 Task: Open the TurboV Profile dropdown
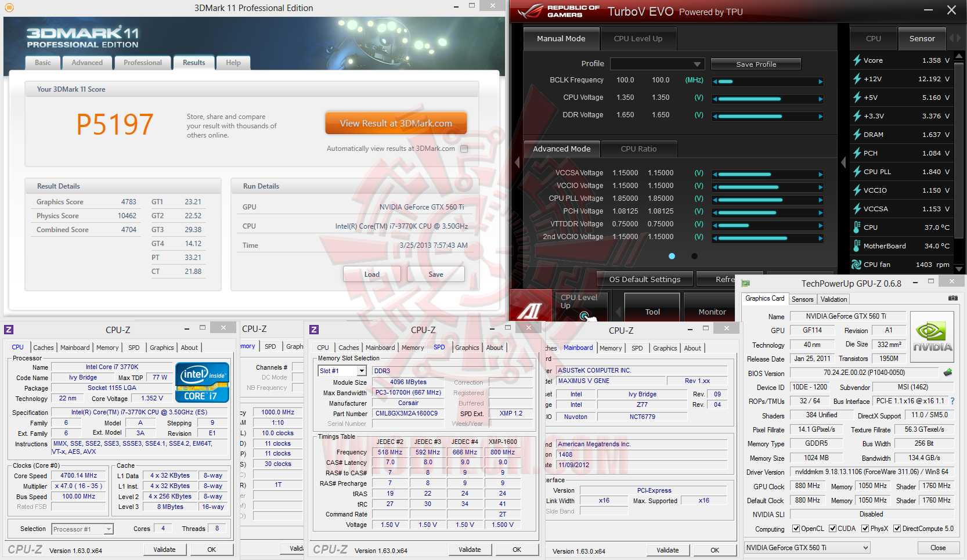pos(658,64)
